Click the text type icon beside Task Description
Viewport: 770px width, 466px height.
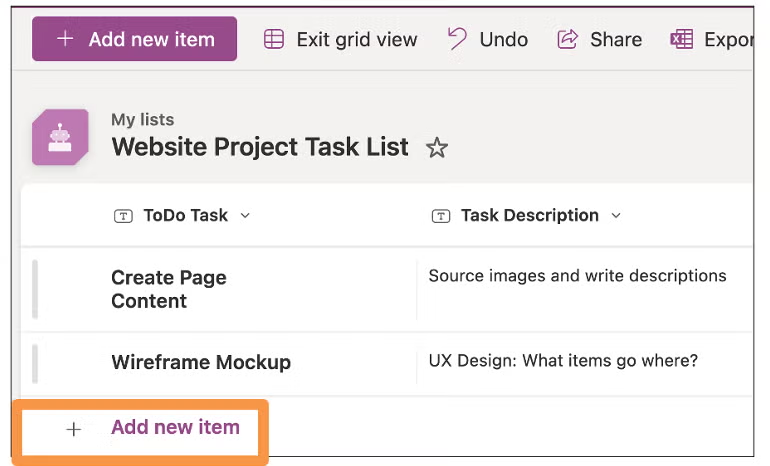440,215
